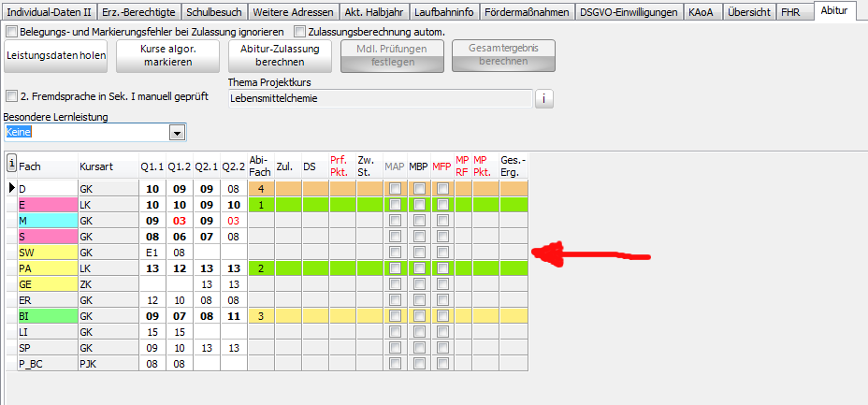
Task: Tick the MFP checkbox in row SP
Action: click(442, 348)
